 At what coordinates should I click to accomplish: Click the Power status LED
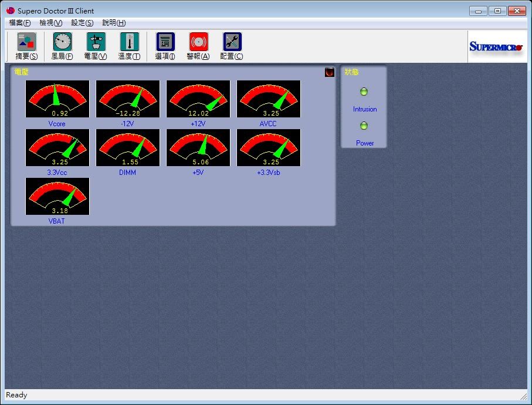click(364, 126)
